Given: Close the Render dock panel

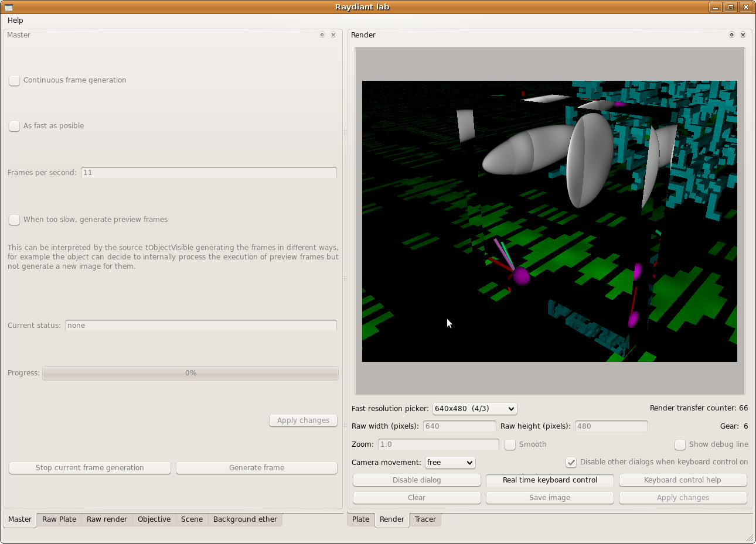Looking at the screenshot, I should click(x=743, y=35).
